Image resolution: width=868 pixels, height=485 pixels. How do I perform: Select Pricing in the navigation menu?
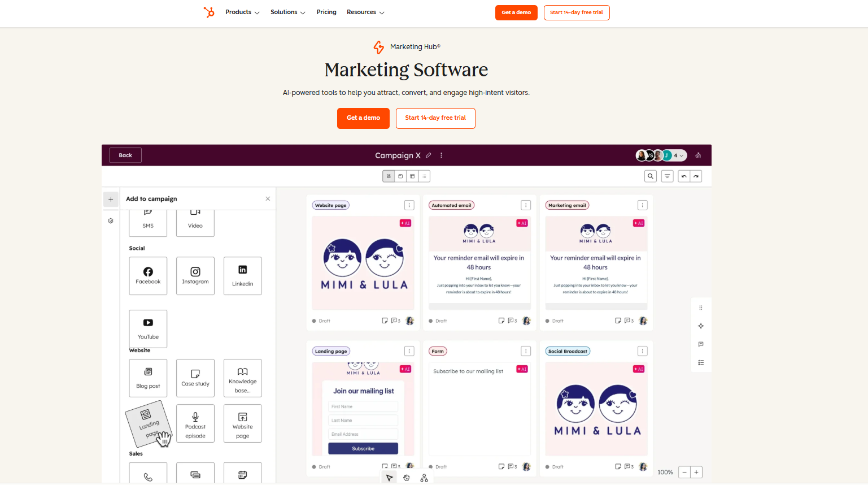326,12
